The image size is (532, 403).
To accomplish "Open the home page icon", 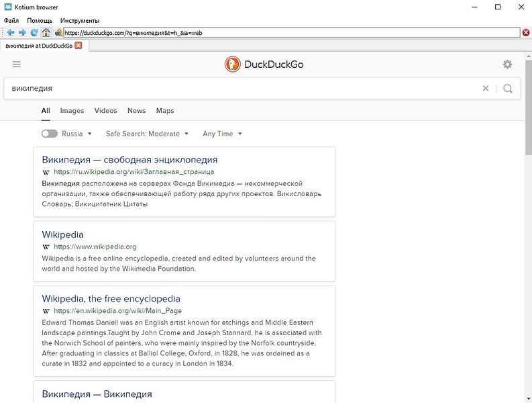I will coord(46,33).
